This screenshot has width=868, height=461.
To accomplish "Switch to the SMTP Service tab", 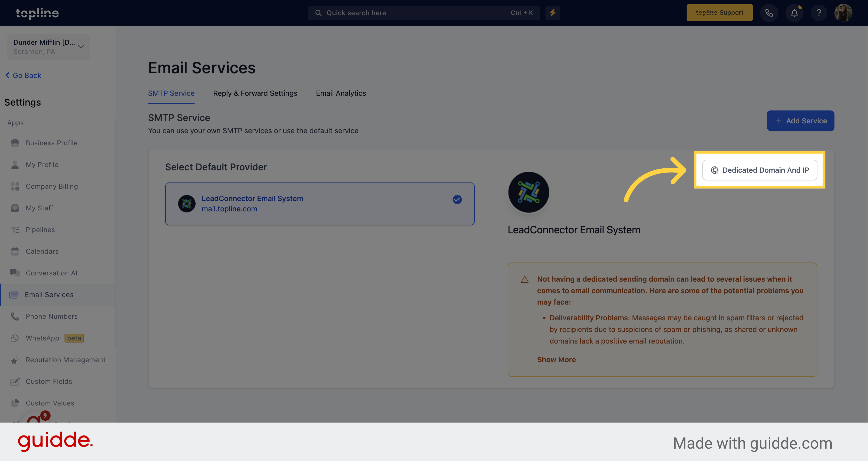I will point(171,93).
